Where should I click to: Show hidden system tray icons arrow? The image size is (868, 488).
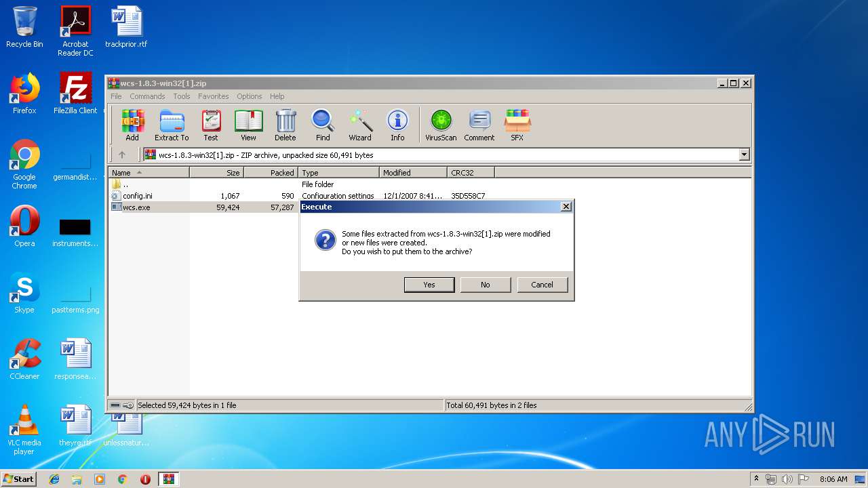point(757,479)
